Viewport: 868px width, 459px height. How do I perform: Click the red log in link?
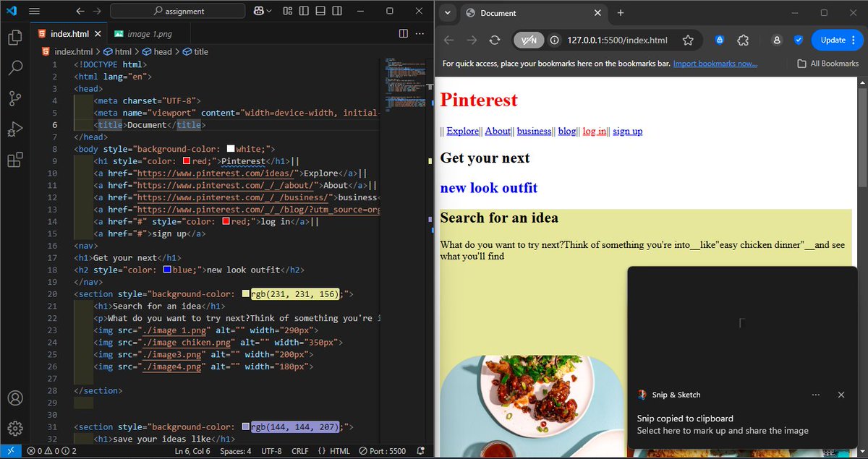[x=595, y=131]
